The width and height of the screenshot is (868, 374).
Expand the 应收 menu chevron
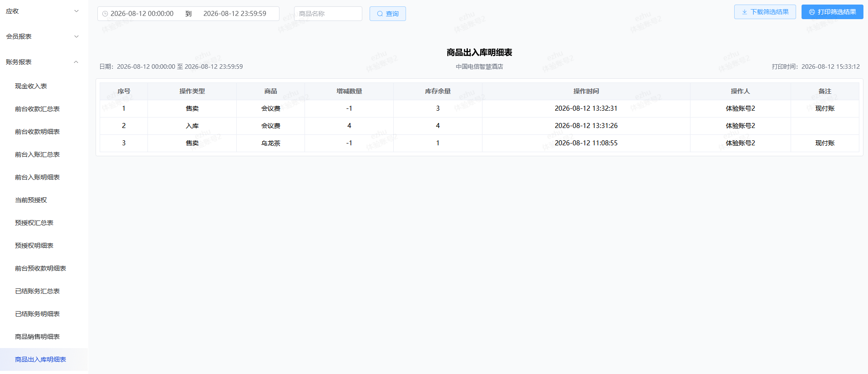(x=76, y=11)
